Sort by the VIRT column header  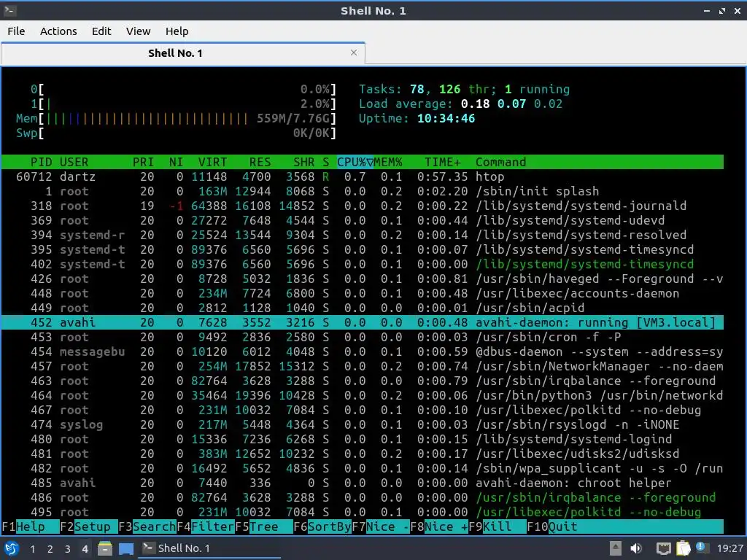212,162
